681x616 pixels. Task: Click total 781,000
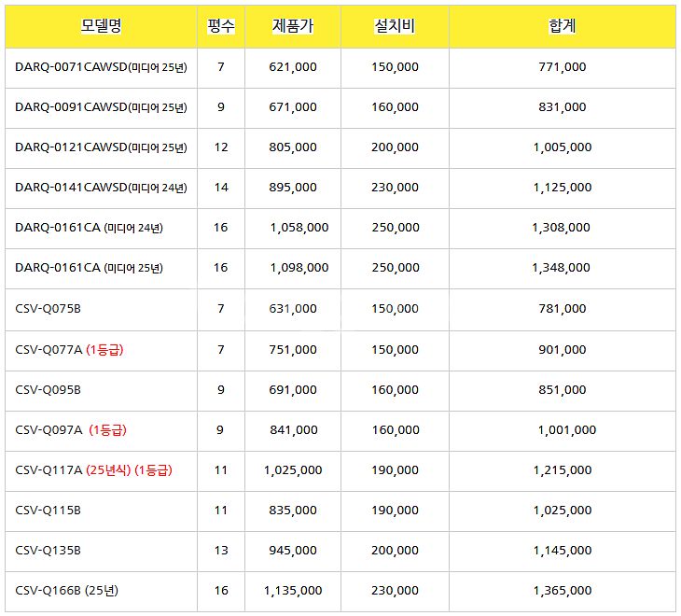tap(562, 308)
